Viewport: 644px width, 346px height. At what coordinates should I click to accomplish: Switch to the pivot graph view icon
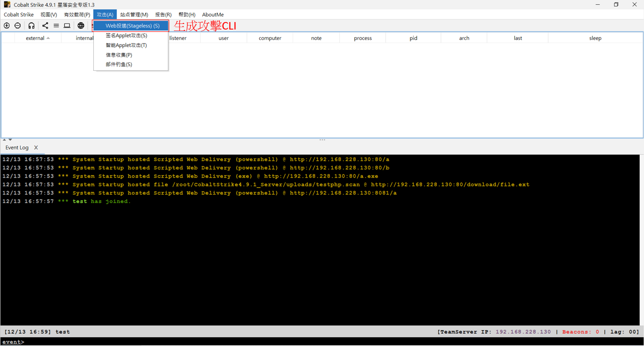pyautogui.click(x=45, y=26)
